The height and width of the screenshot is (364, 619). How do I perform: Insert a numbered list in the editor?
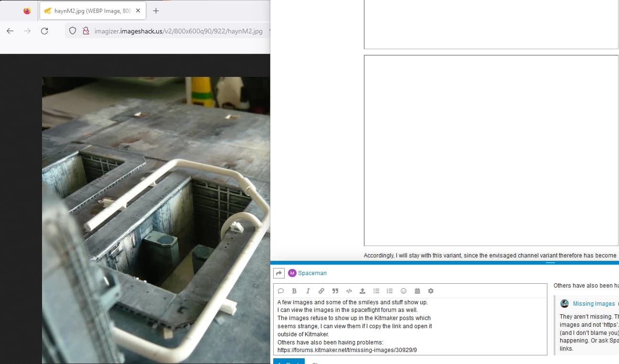point(390,291)
